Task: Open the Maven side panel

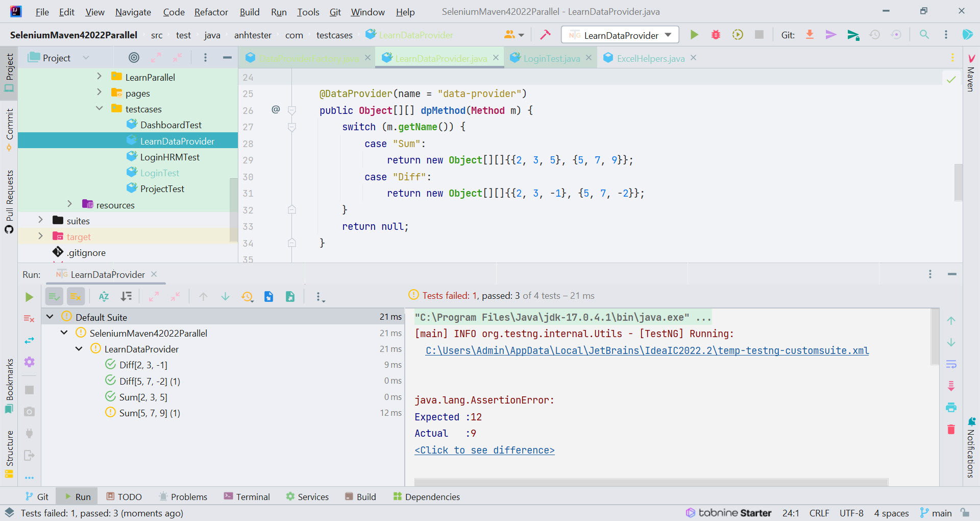Action: tap(971, 73)
